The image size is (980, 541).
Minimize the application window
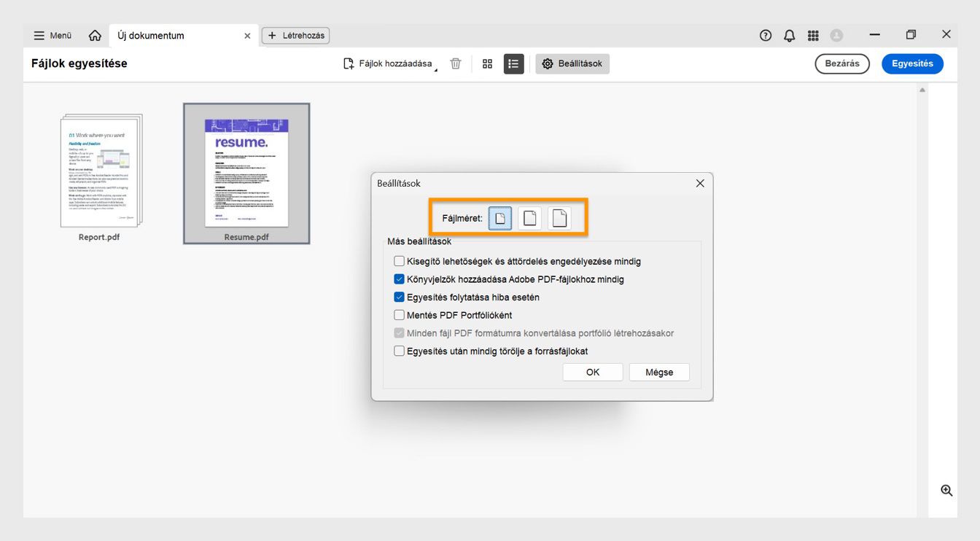click(875, 35)
